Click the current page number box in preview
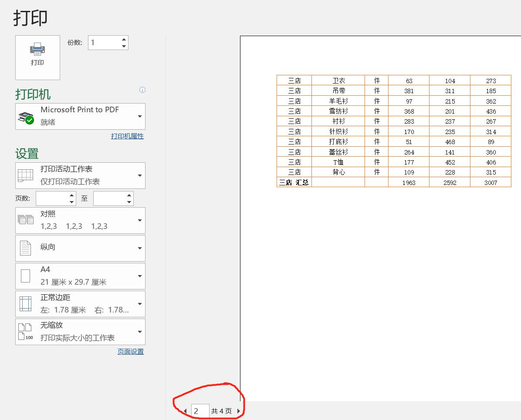This screenshot has width=521, height=420. pyautogui.click(x=200, y=411)
